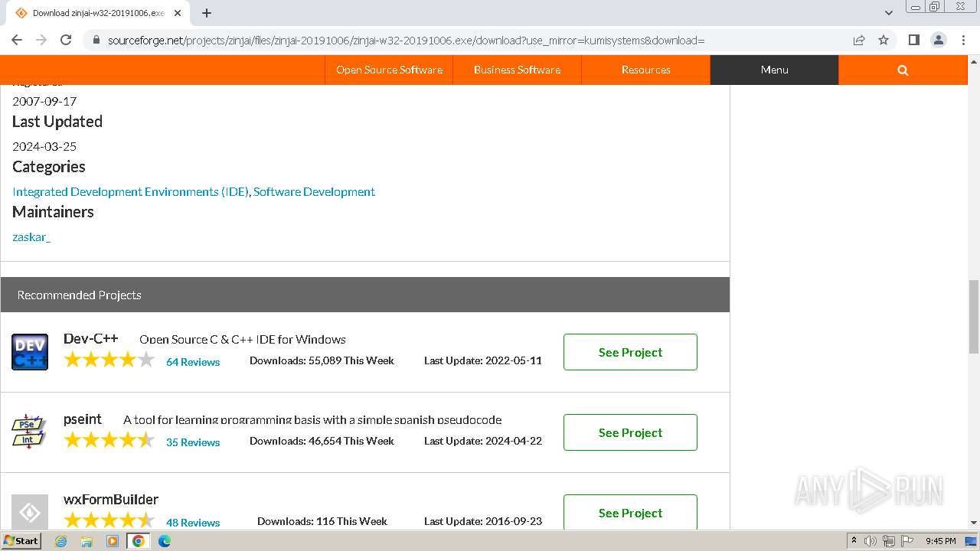Click 'Downloads: 116 This Week' text
This screenshot has width=980, height=551.
322,521
